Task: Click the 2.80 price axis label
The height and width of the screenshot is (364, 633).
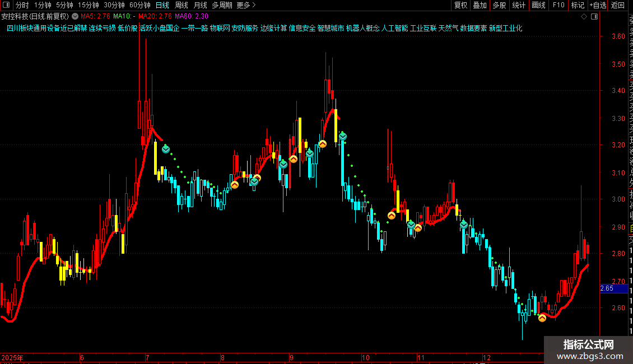Action: 618,254
